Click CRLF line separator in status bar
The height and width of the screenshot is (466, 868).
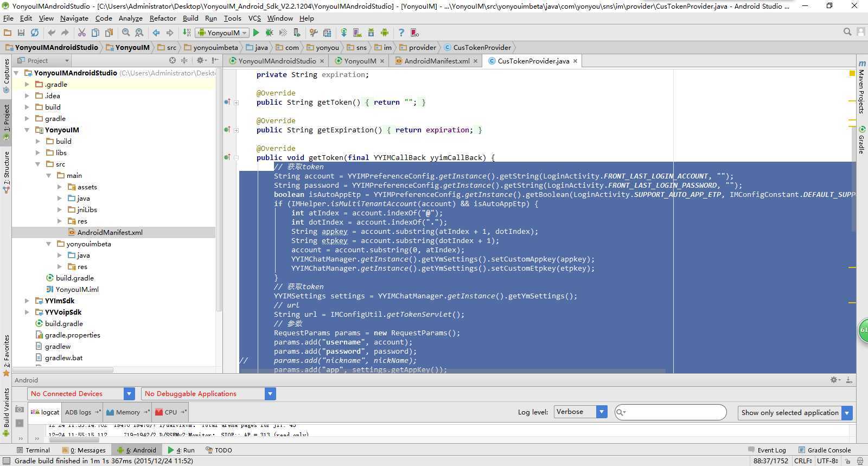coord(803,461)
